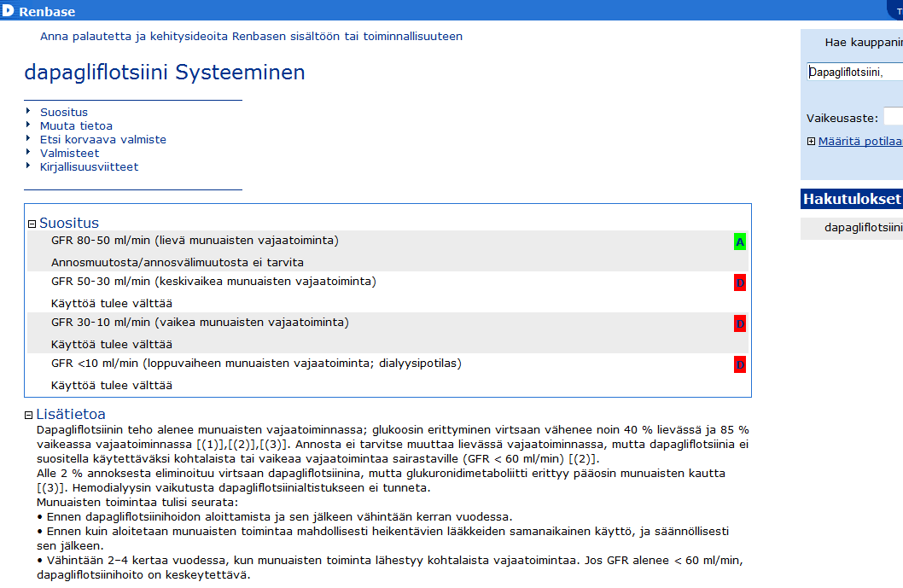The height and width of the screenshot is (588, 903).
Task: Click the red D badge for GFR 50-30
Action: tap(740, 282)
